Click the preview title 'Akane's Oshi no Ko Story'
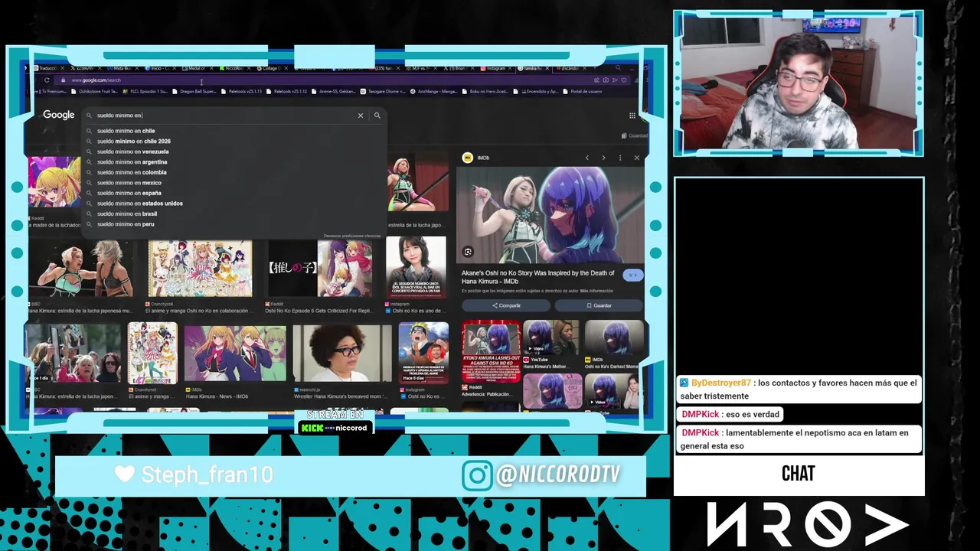The height and width of the screenshot is (551, 980). pos(537,277)
